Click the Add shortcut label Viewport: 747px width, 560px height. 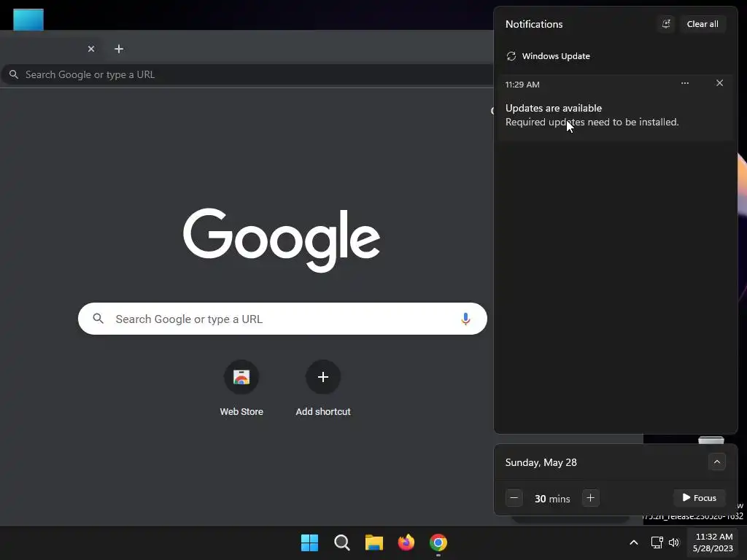(x=323, y=411)
